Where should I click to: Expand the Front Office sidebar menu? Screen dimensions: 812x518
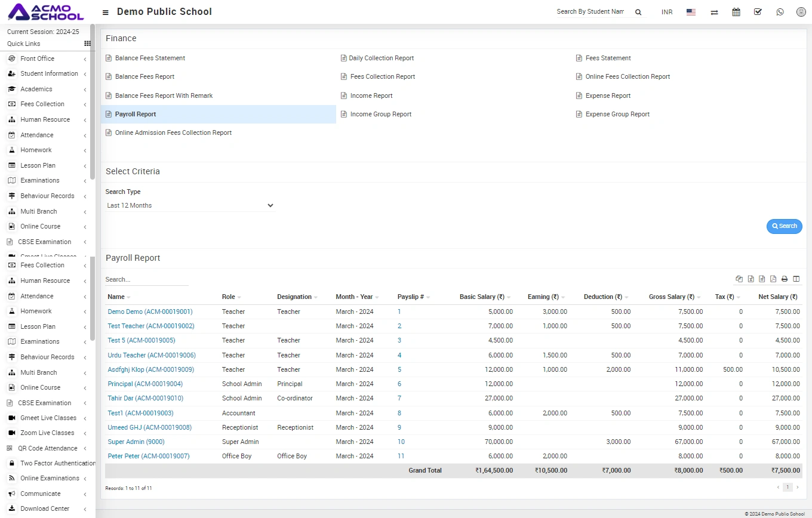37,58
